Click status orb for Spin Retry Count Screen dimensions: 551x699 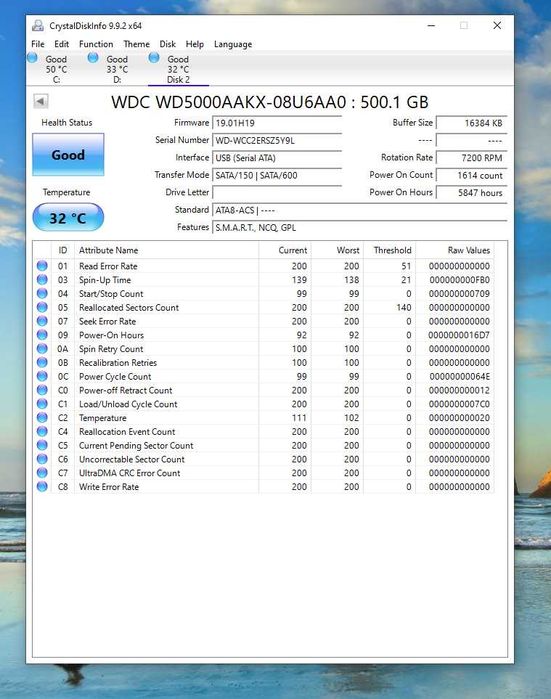pyautogui.click(x=42, y=349)
